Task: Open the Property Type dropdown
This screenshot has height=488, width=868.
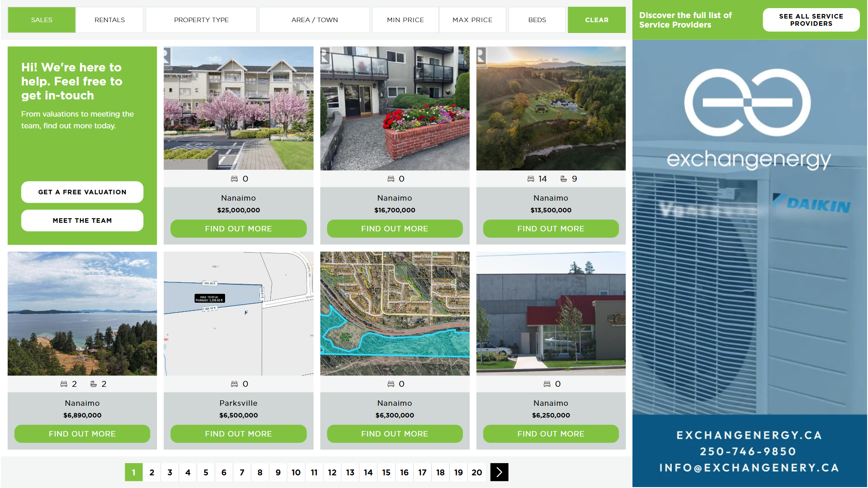Action: pyautogui.click(x=201, y=20)
